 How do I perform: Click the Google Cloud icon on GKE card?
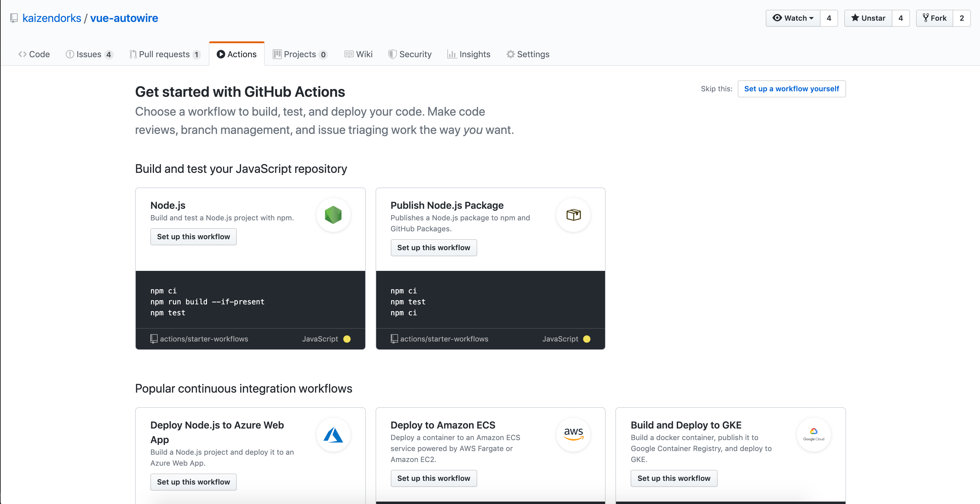813,434
